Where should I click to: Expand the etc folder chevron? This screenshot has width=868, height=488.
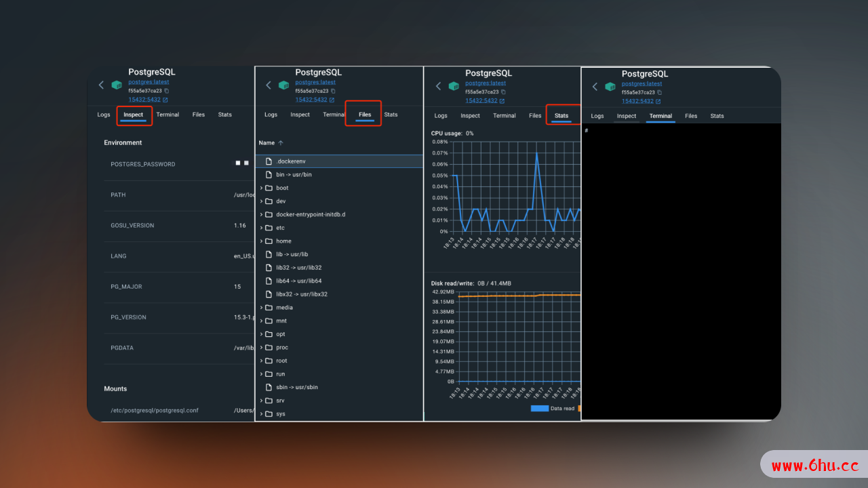coord(261,228)
